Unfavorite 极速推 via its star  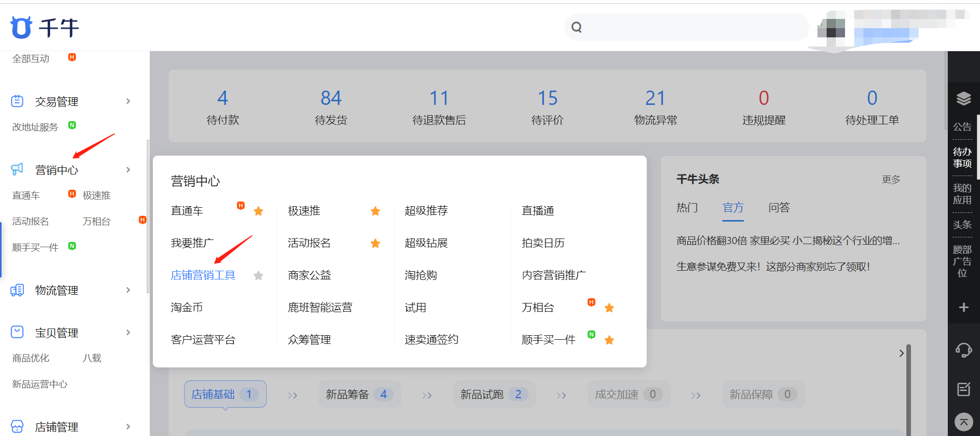375,211
